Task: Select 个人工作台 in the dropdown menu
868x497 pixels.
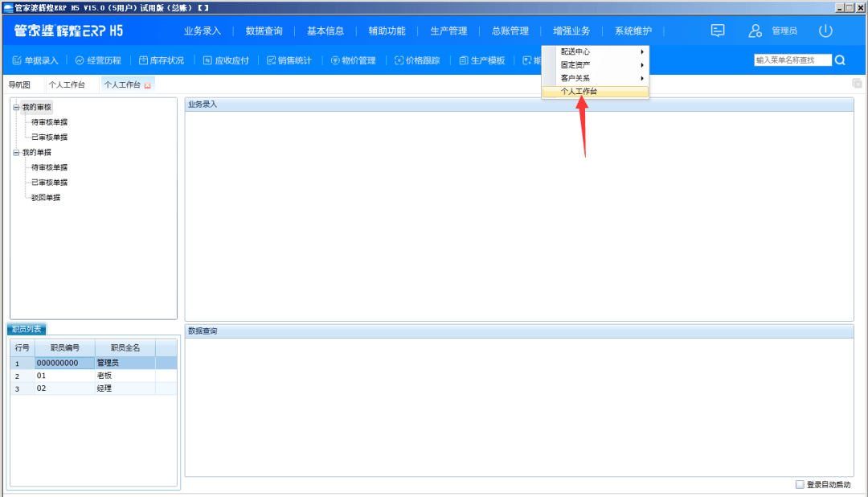Action: pyautogui.click(x=595, y=92)
